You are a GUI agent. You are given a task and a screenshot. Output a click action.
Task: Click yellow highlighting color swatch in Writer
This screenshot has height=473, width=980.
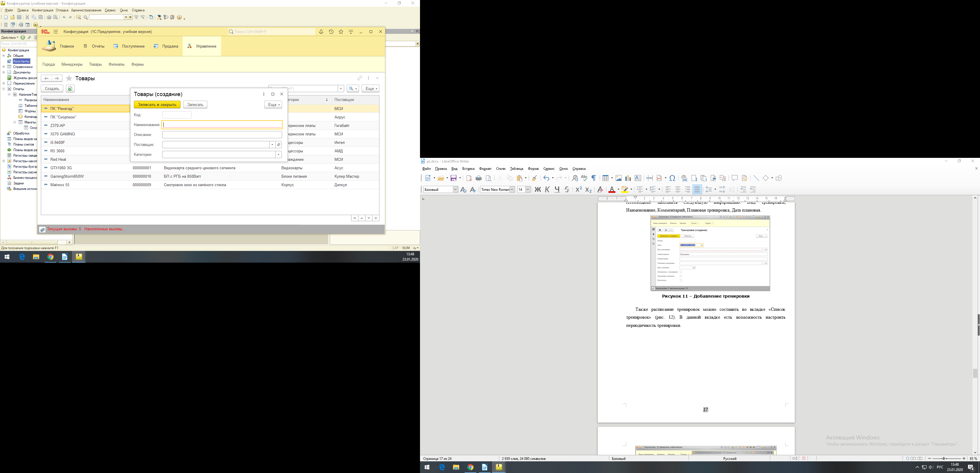(625, 189)
